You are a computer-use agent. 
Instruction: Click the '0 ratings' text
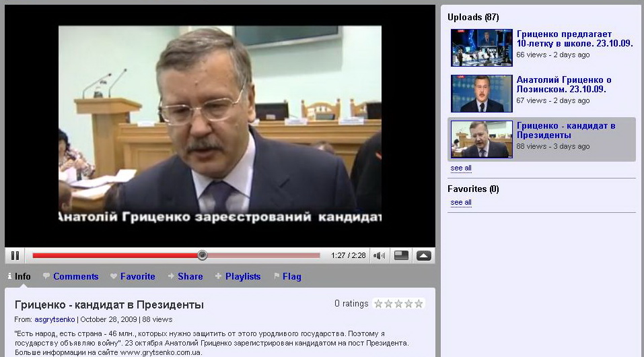tap(351, 304)
